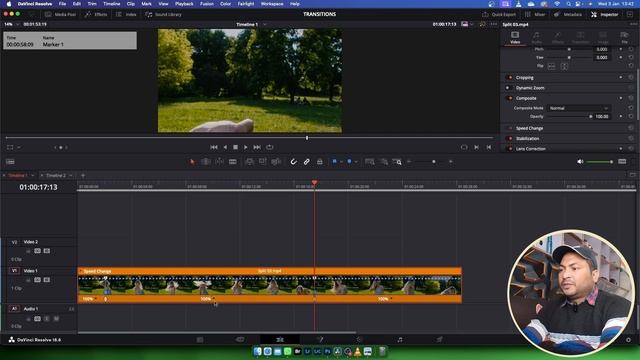Image resolution: width=640 pixels, height=360 pixels.
Task: Click the Insert Clip toolbar icon
Action: tap(249, 162)
